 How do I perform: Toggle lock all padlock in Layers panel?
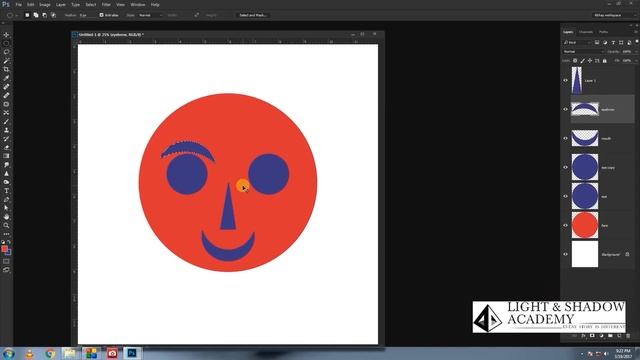604,61
